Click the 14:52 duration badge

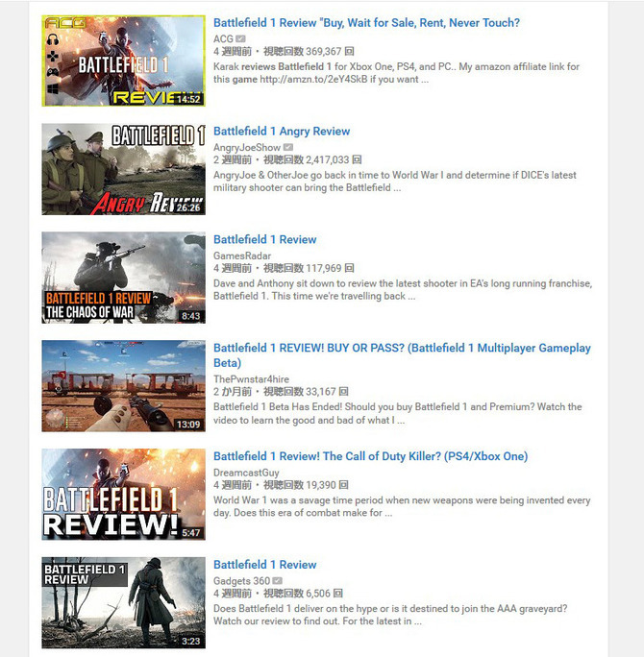click(188, 99)
